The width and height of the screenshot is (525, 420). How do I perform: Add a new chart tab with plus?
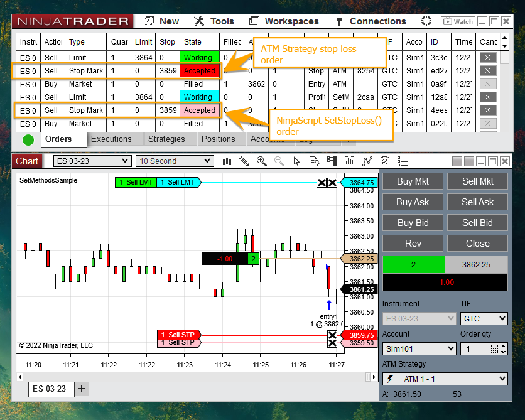click(x=82, y=389)
